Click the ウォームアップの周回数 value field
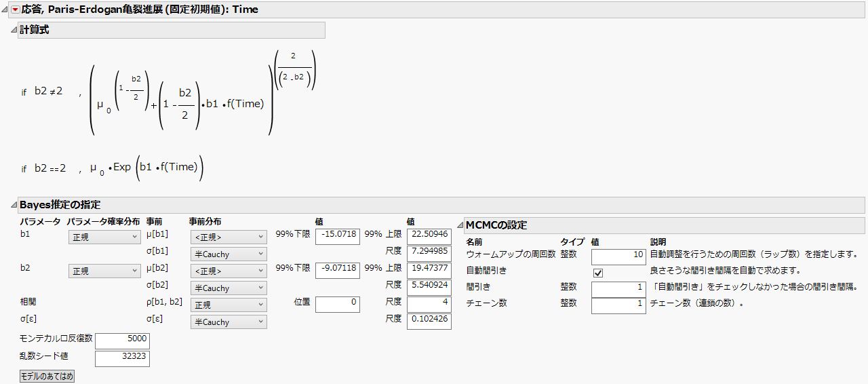The width and height of the screenshot is (868, 384). pos(618,256)
